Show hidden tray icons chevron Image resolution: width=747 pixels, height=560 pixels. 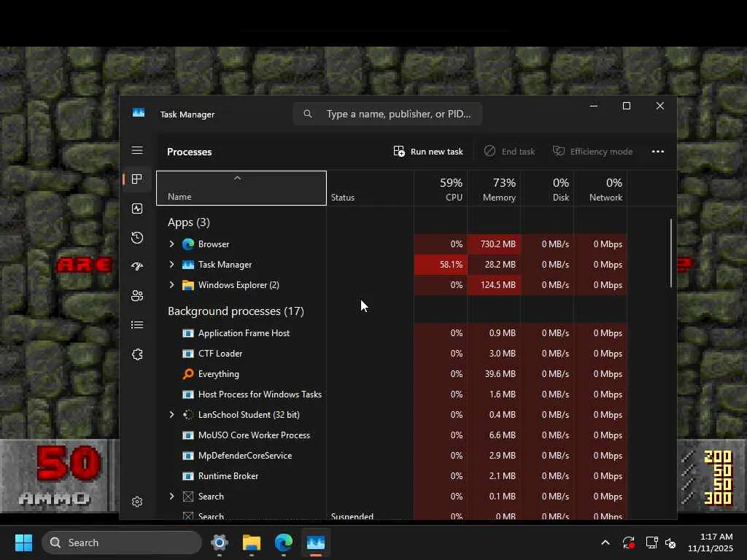click(605, 542)
